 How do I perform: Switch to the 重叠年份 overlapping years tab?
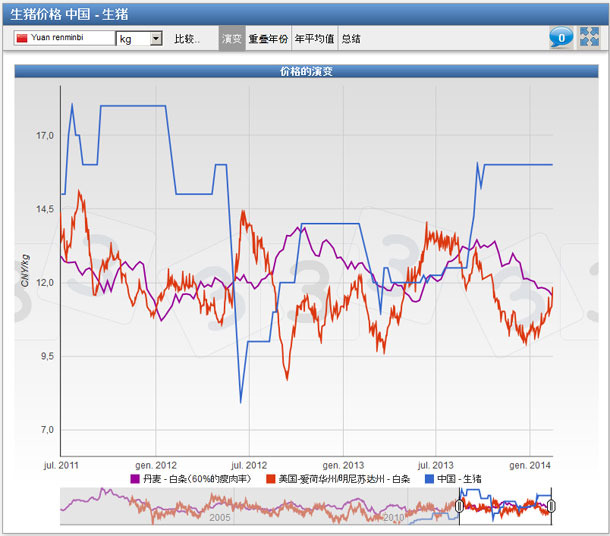(268, 38)
